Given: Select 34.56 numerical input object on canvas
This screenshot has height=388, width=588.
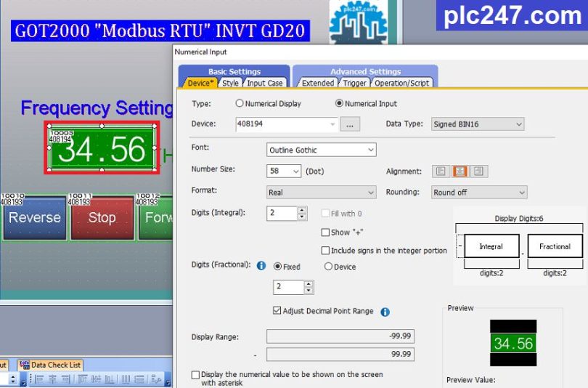Looking at the screenshot, I should pyautogui.click(x=102, y=147).
